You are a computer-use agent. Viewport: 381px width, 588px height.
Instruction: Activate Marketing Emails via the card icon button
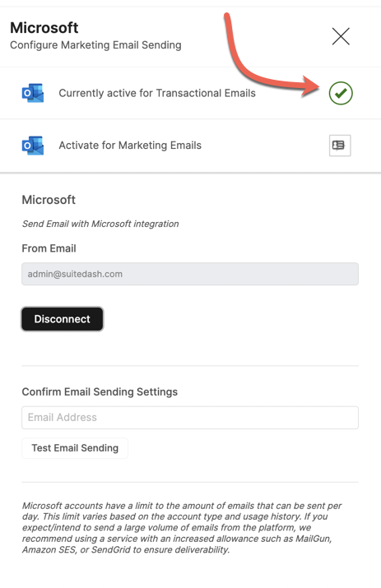click(x=340, y=145)
